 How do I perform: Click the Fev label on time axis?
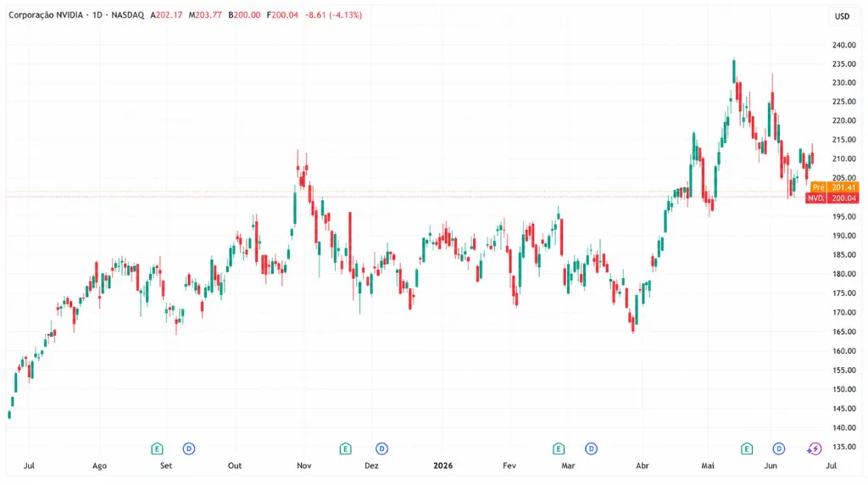click(509, 465)
